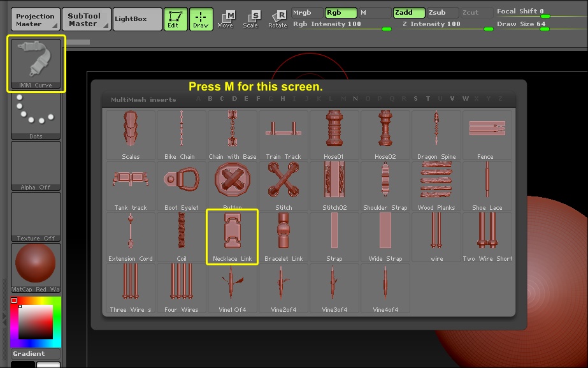This screenshot has width=588, height=368.
Task: Open the SubTool Master
Action: [x=87, y=19]
